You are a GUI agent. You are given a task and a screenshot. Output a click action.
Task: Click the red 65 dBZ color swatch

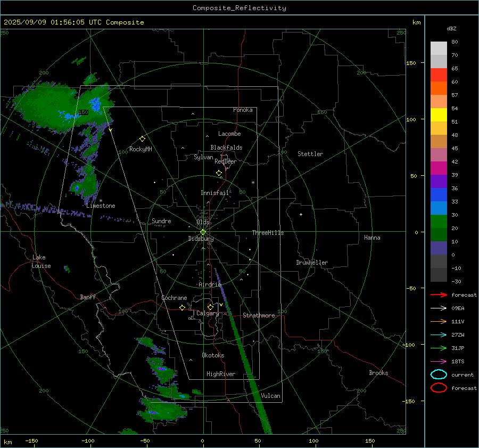click(x=439, y=75)
